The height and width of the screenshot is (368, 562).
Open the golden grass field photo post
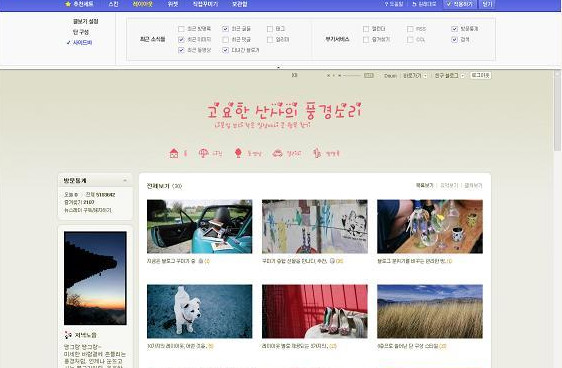pyautogui.click(x=430, y=311)
